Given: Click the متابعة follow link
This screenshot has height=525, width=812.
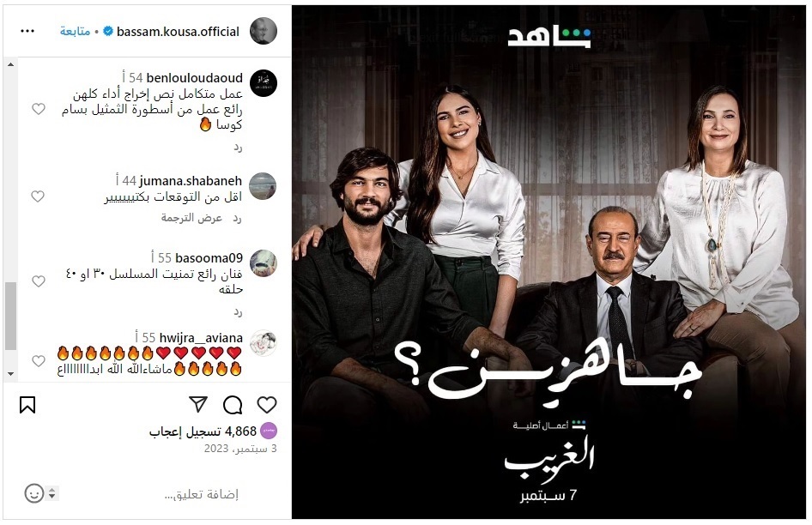Looking at the screenshot, I should 75,32.
